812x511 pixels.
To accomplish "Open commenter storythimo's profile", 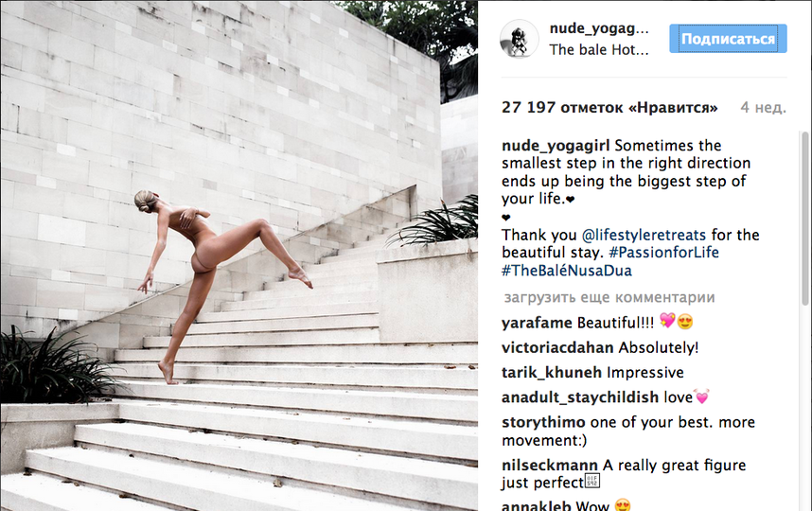I will (x=543, y=422).
